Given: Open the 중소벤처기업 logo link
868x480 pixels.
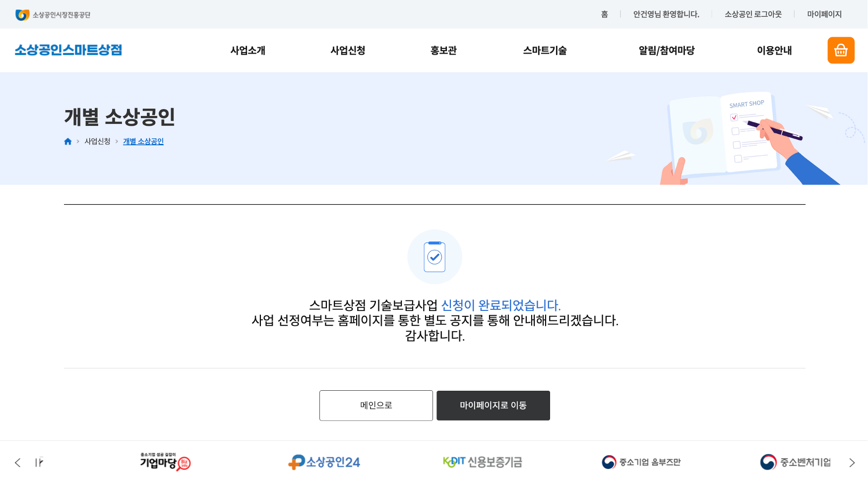Looking at the screenshot, I should click(x=795, y=462).
